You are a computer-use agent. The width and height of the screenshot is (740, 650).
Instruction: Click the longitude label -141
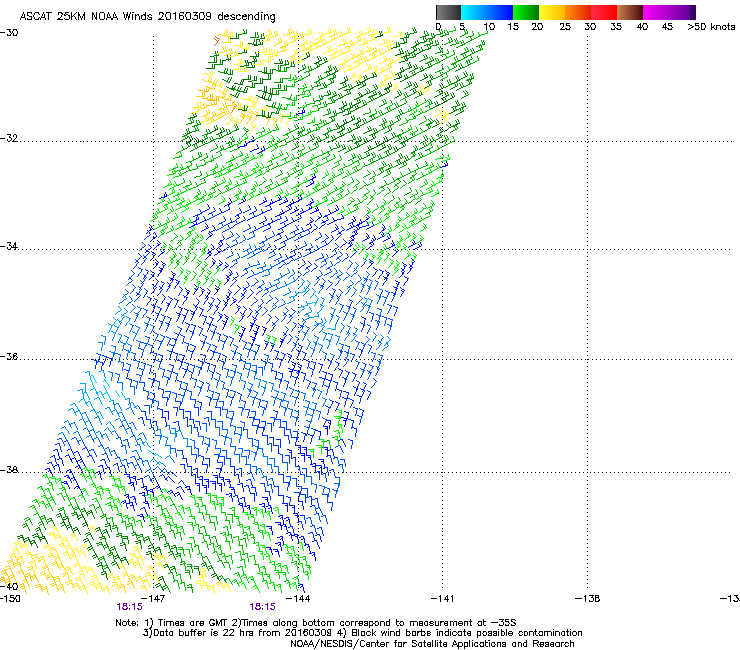[x=443, y=599]
